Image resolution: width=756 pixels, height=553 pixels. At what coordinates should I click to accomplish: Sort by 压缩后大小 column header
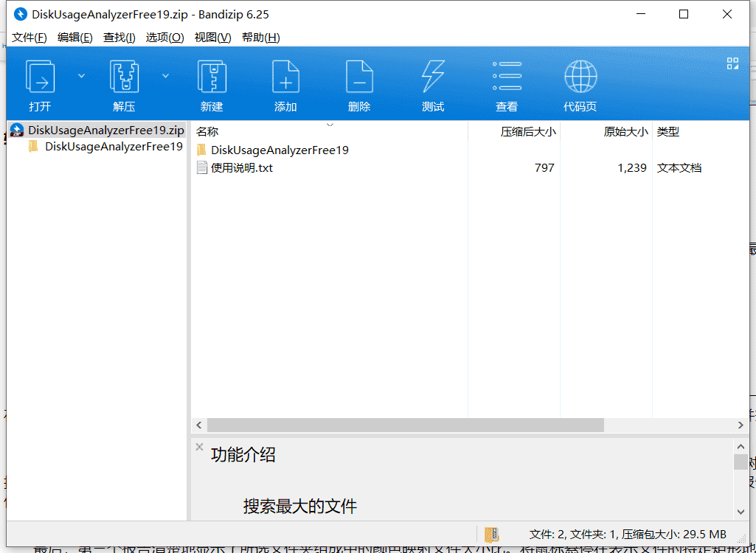point(514,131)
